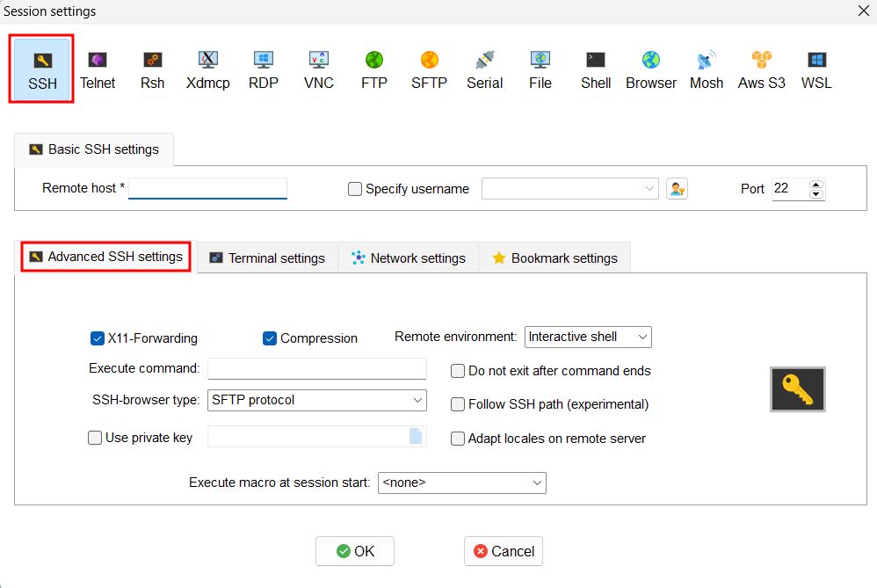This screenshot has width=877, height=588.
Task: Open the Basic SSH settings tab
Action: [x=94, y=149]
